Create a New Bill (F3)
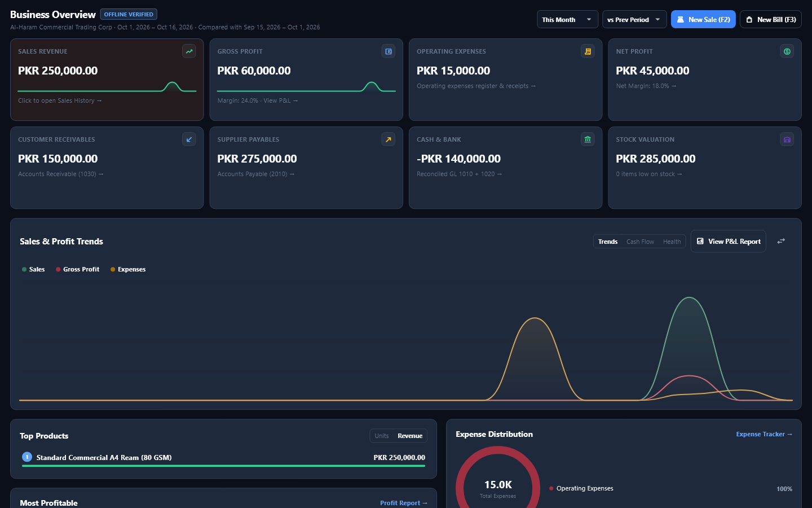 click(771, 19)
